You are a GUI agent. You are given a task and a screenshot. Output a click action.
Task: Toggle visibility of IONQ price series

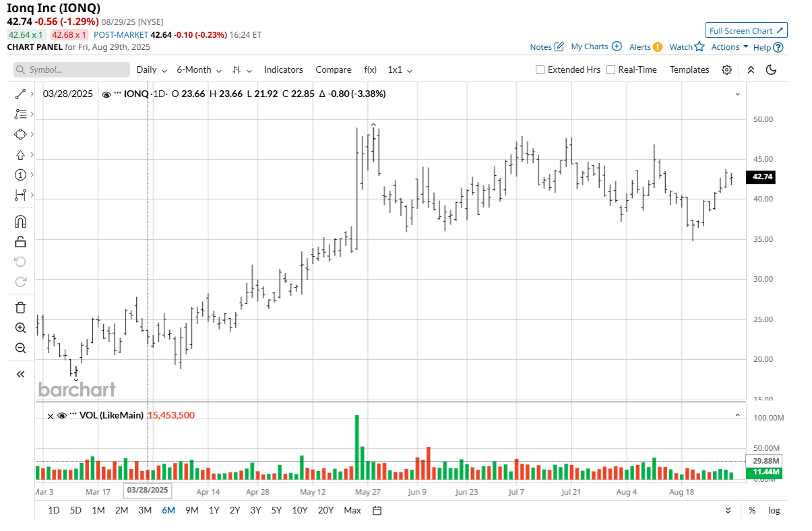pyautogui.click(x=106, y=94)
